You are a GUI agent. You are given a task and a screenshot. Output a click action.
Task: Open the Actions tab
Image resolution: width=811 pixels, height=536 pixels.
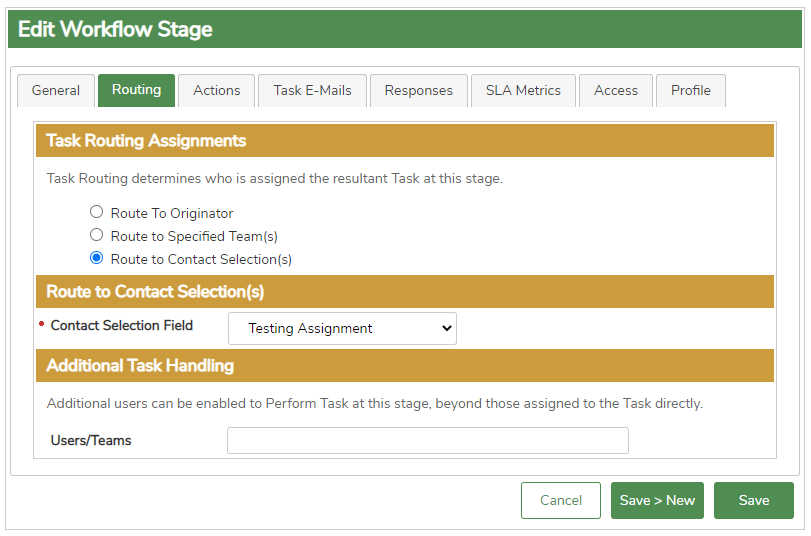click(217, 90)
